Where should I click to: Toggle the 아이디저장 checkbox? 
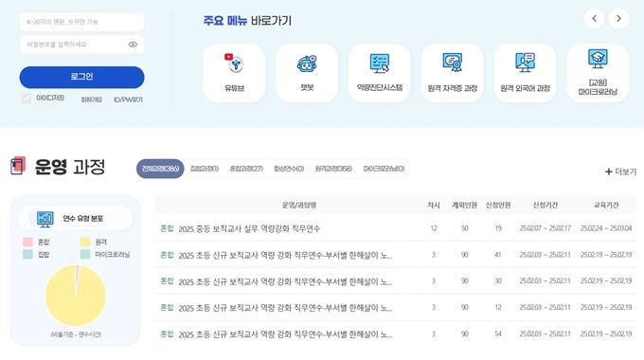click(x=27, y=99)
